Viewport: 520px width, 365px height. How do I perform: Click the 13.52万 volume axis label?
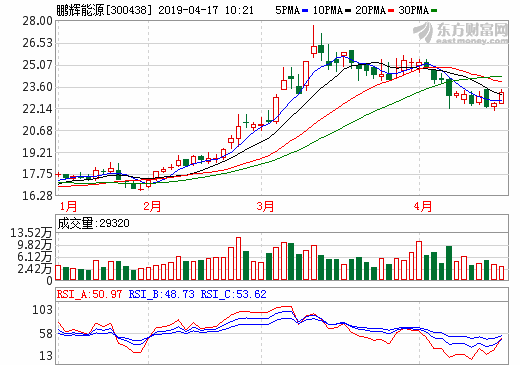click(x=31, y=233)
